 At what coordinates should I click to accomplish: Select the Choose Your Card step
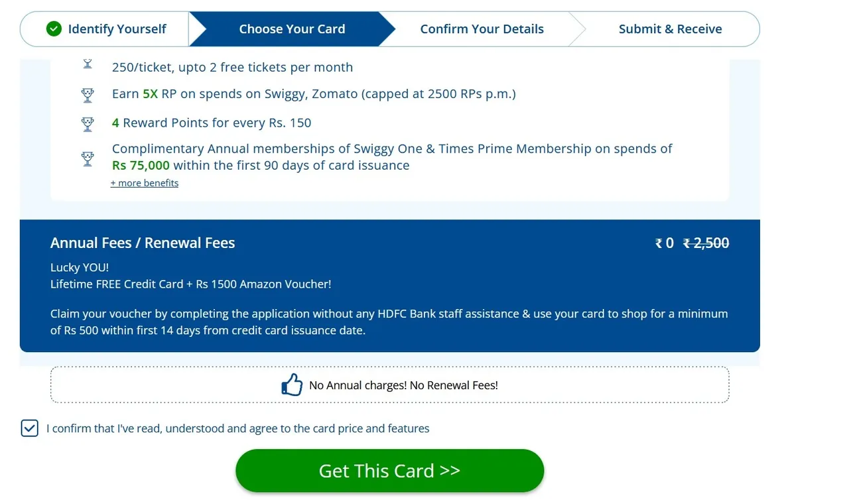coord(292,29)
